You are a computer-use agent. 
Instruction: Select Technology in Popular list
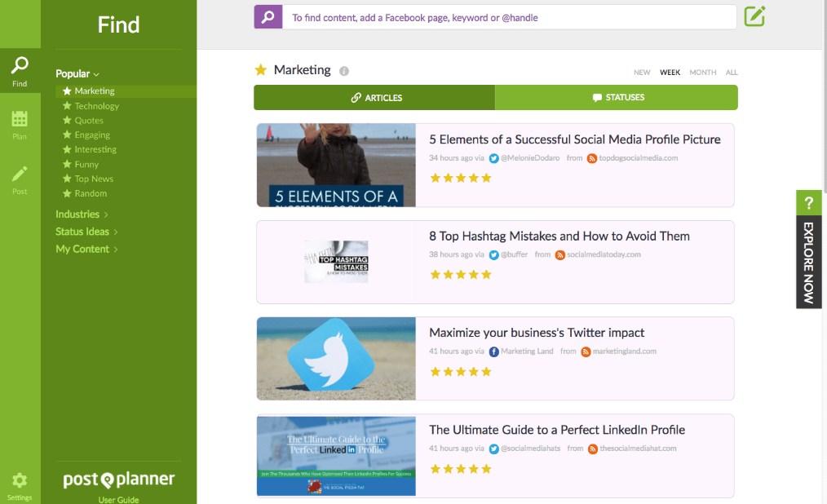click(x=96, y=106)
